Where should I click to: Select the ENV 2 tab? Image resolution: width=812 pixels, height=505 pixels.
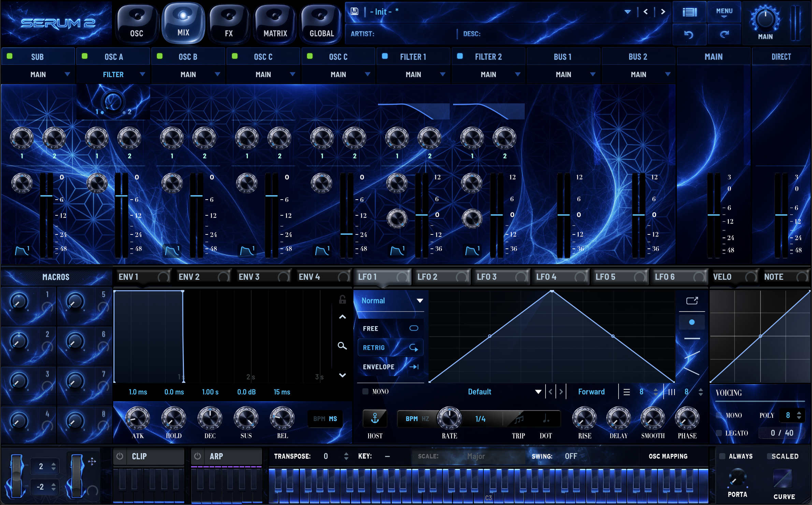point(203,277)
